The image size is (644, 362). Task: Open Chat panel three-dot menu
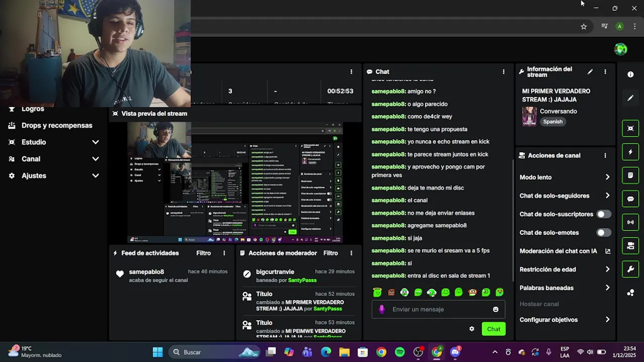click(x=503, y=72)
